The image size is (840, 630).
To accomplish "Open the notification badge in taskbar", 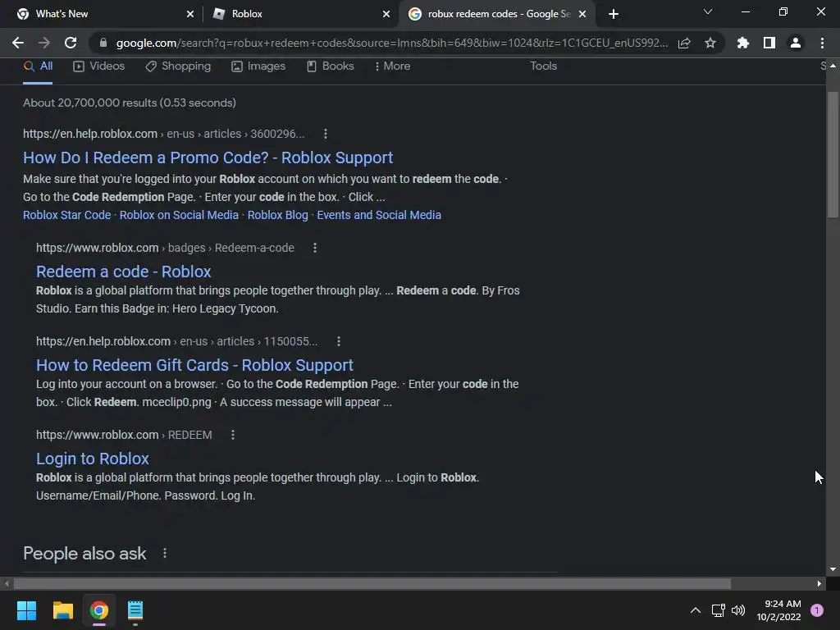I will point(817,610).
